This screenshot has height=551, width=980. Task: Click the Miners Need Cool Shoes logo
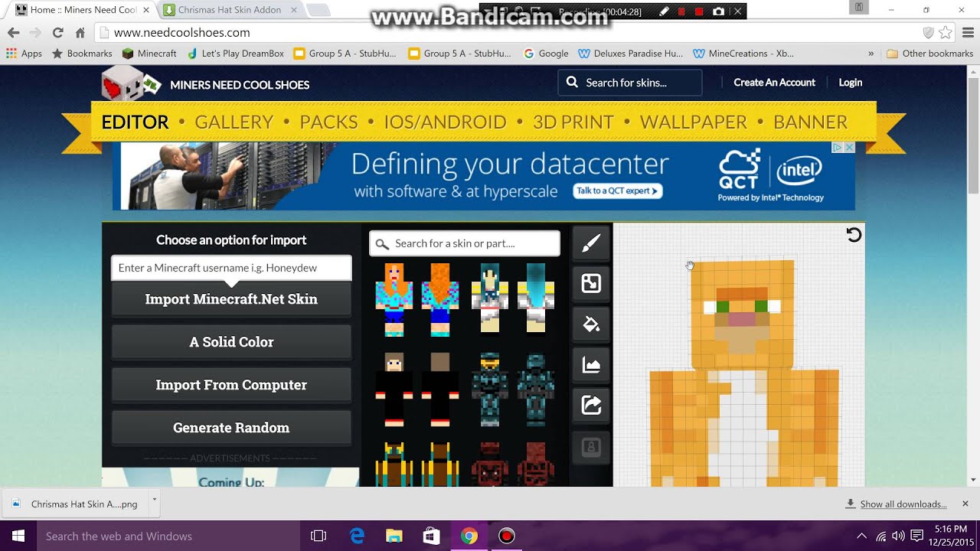(132, 83)
